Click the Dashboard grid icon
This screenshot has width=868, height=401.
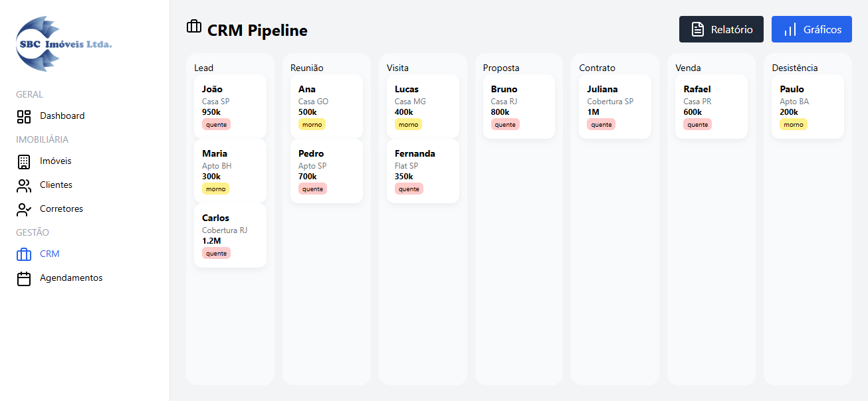click(x=24, y=117)
